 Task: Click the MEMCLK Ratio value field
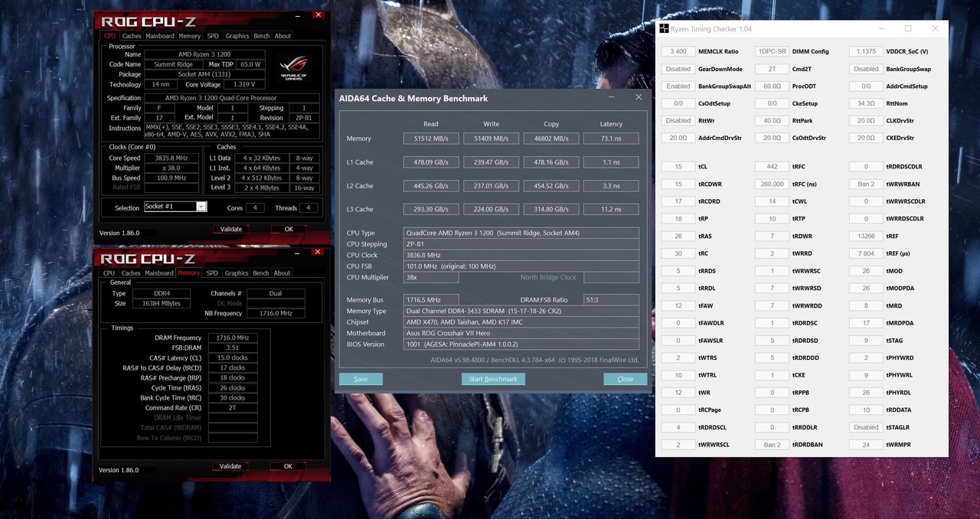pos(678,51)
